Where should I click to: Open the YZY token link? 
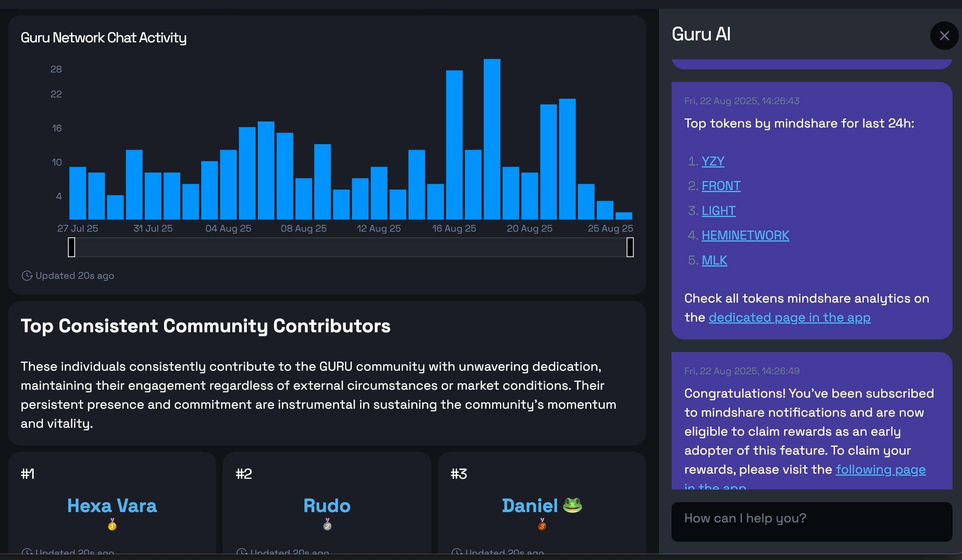click(x=713, y=161)
